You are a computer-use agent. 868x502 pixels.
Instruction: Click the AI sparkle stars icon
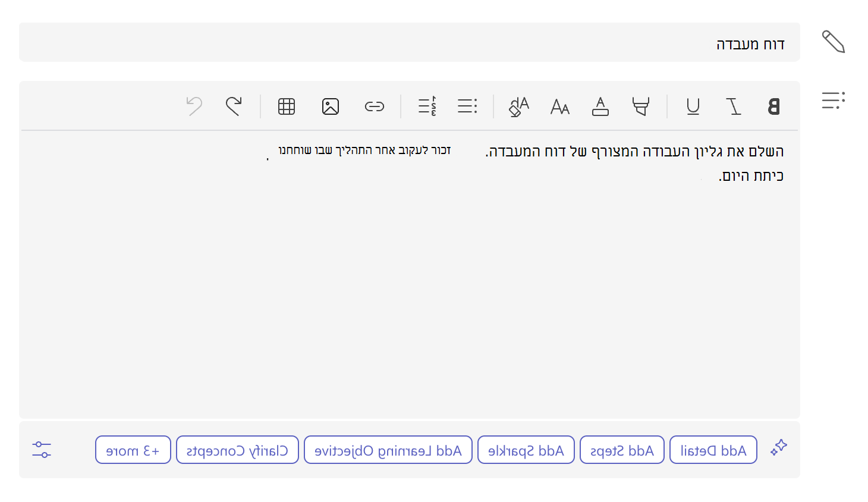pyautogui.click(x=779, y=448)
